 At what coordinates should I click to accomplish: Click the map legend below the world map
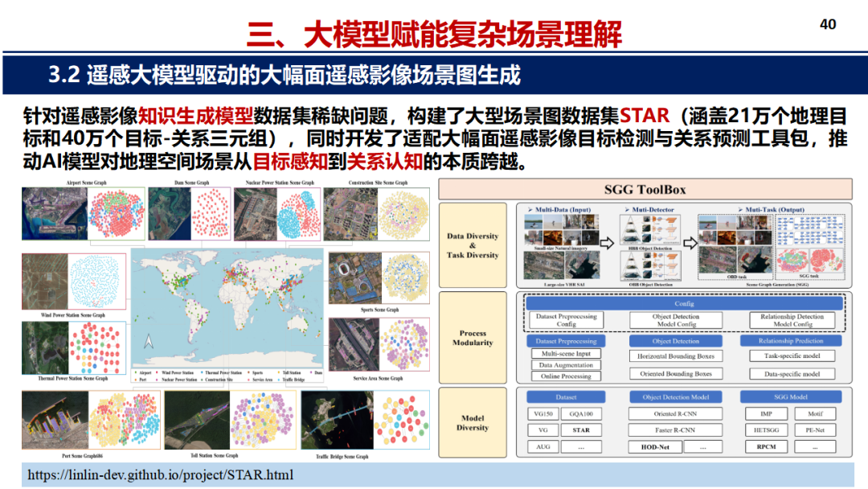coord(227,376)
